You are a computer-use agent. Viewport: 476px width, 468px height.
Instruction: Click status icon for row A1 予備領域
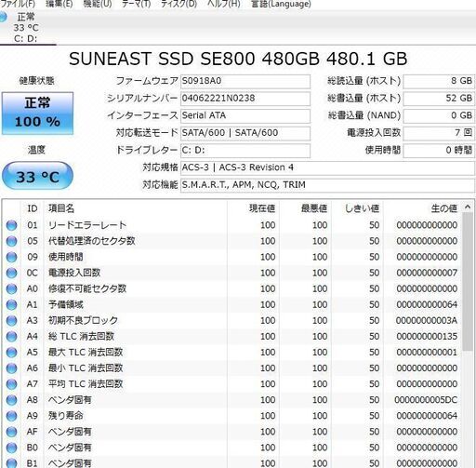11,304
